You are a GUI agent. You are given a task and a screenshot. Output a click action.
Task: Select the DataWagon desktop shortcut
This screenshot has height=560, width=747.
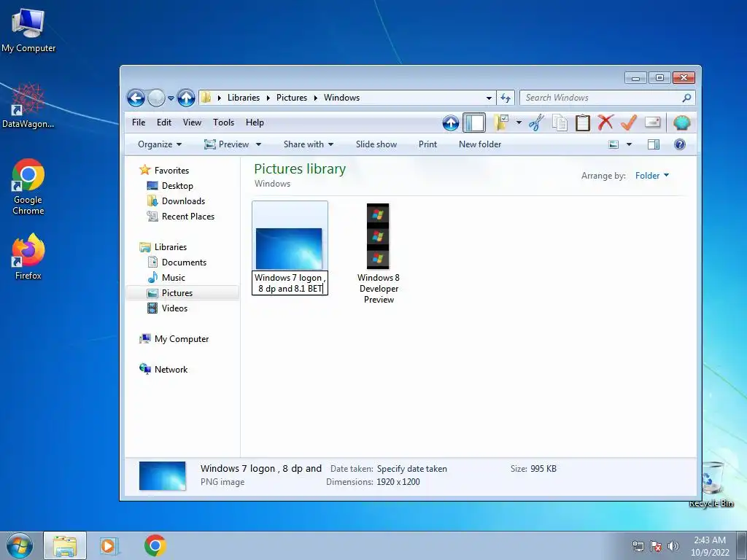coord(28,106)
